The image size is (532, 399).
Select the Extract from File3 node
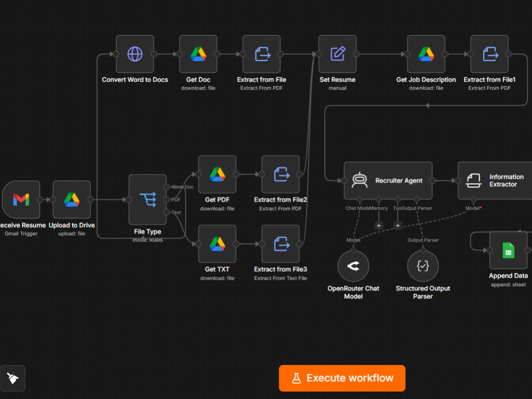pyautogui.click(x=280, y=244)
